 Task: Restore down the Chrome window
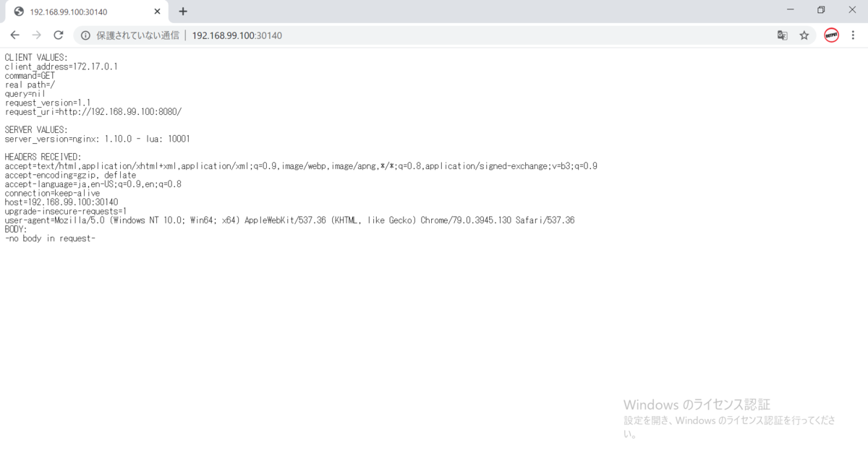(x=821, y=10)
